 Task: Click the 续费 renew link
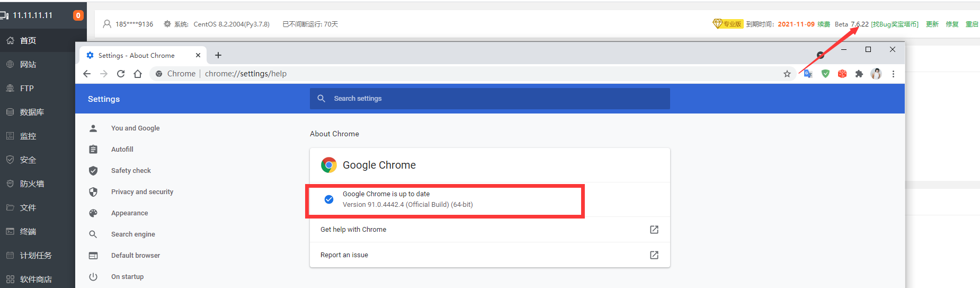click(x=824, y=24)
